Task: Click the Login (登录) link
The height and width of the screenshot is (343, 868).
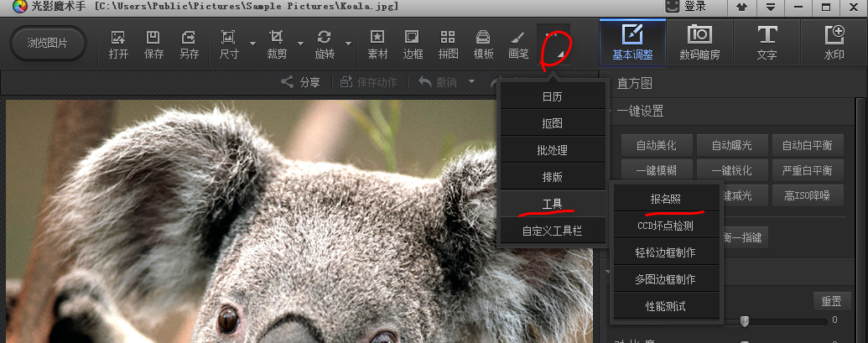Action: click(x=694, y=7)
